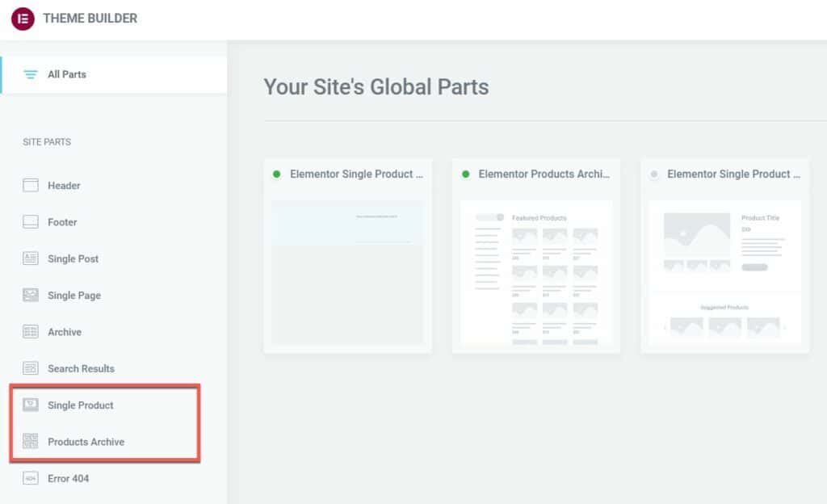
Task: Click the filter icon beside All Parts
Action: (x=31, y=74)
